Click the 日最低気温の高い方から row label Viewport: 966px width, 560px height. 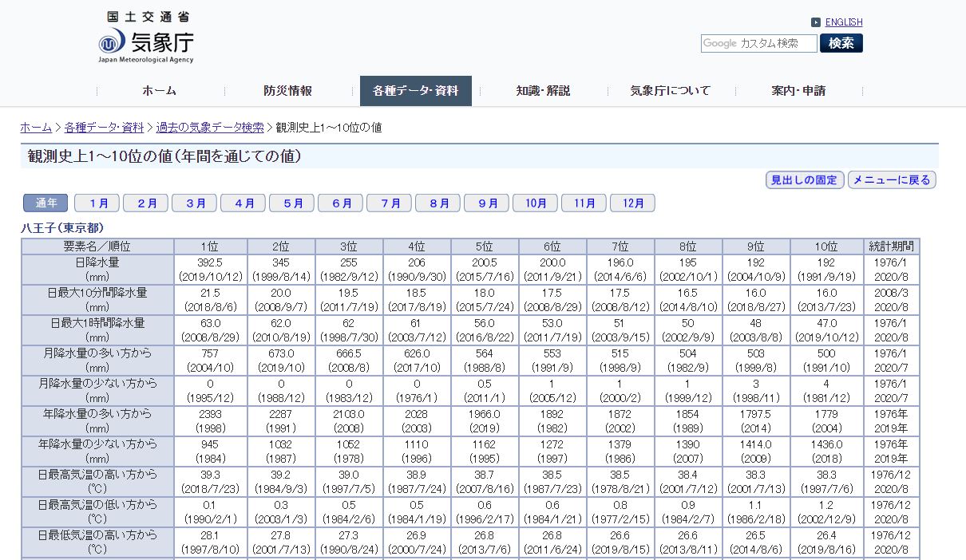coord(97,542)
